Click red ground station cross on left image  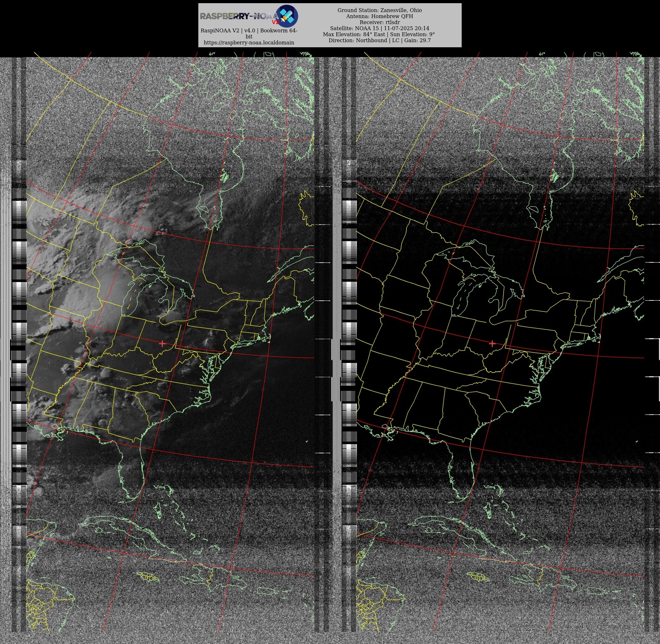[x=162, y=344]
